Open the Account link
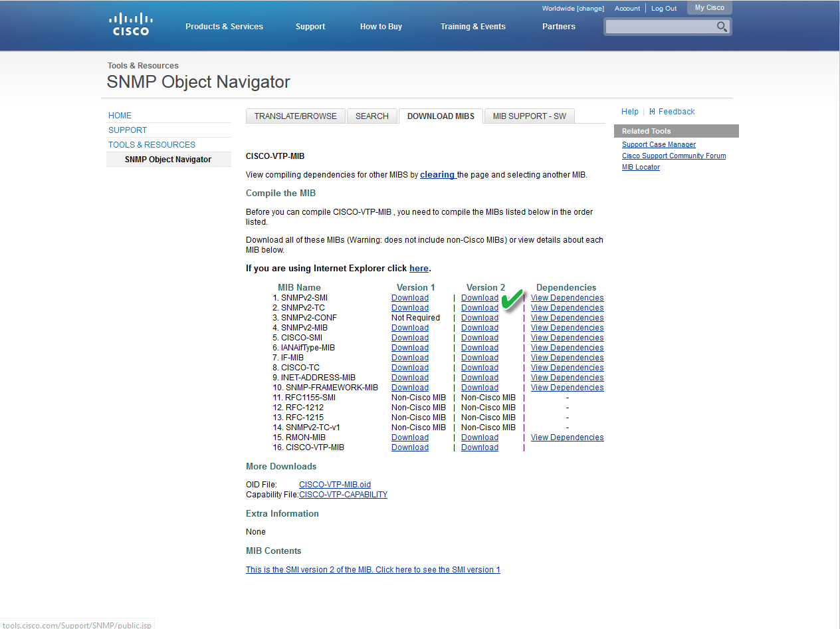 pyautogui.click(x=627, y=9)
